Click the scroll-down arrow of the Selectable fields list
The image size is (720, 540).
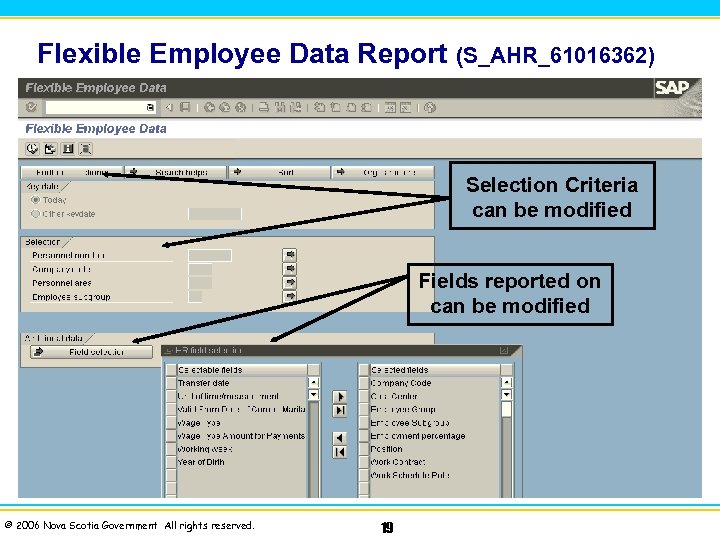(314, 394)
